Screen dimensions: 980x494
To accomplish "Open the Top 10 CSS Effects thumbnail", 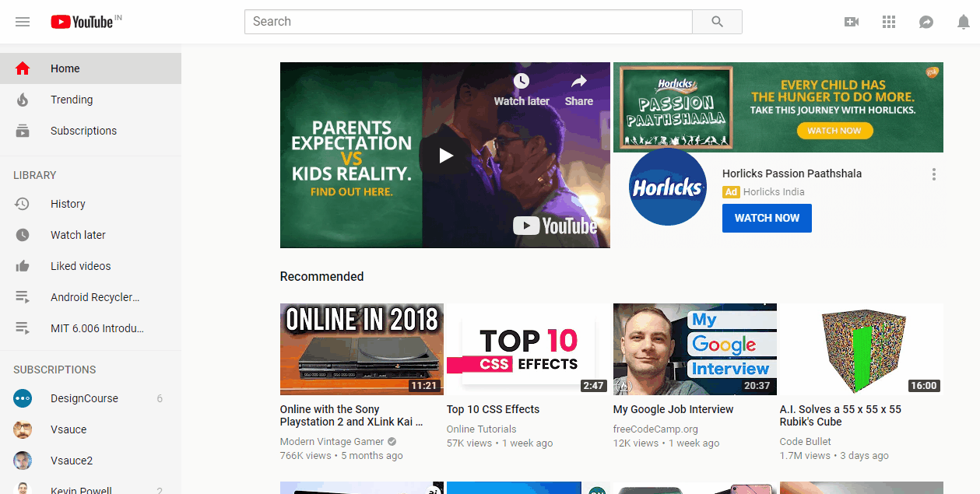I will 529,349.
